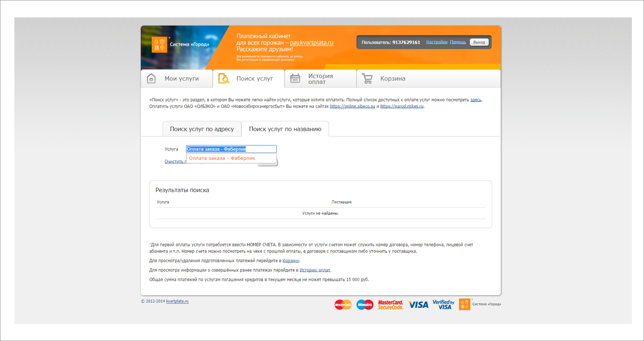The height and width of the screenshot is (341, 644).
Task: Open the Мои услуги tab
Action: tap(177, 78)
